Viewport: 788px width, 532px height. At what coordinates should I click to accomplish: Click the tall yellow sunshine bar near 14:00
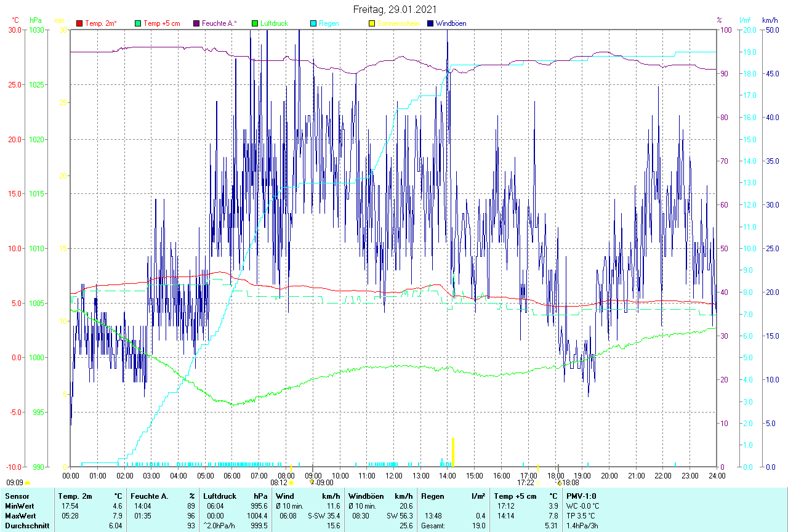pos(453,452)
